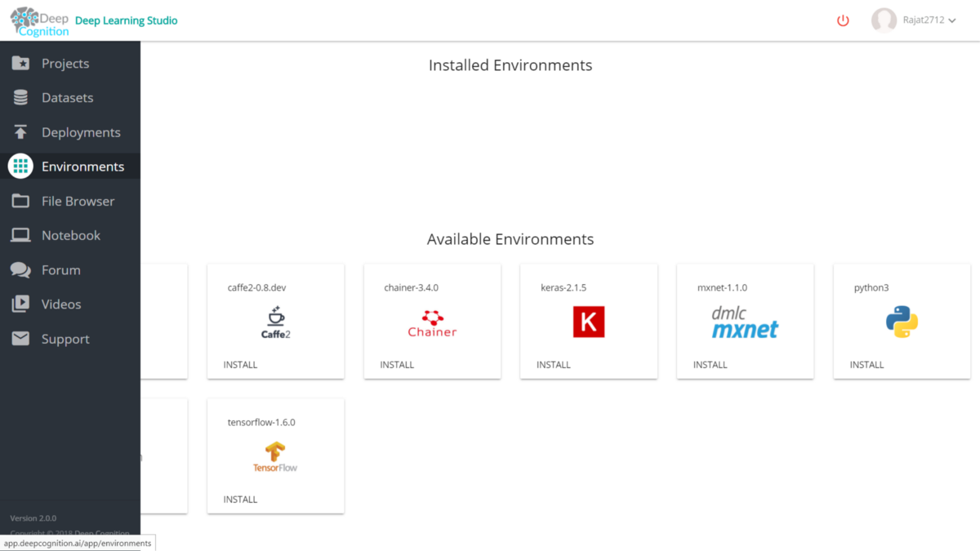
Task: Click the Notebook laptop icon
Action: pyautogui.click(x=20, y=235)
